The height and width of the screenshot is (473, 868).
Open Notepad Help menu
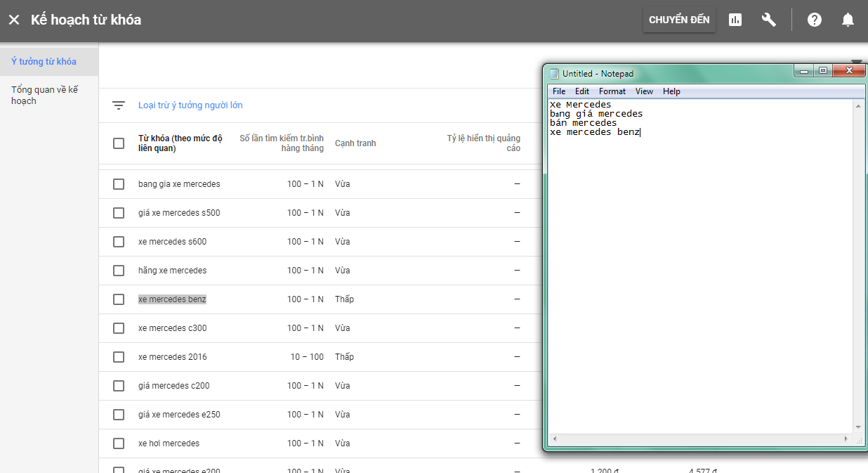(x=671, y=91)
